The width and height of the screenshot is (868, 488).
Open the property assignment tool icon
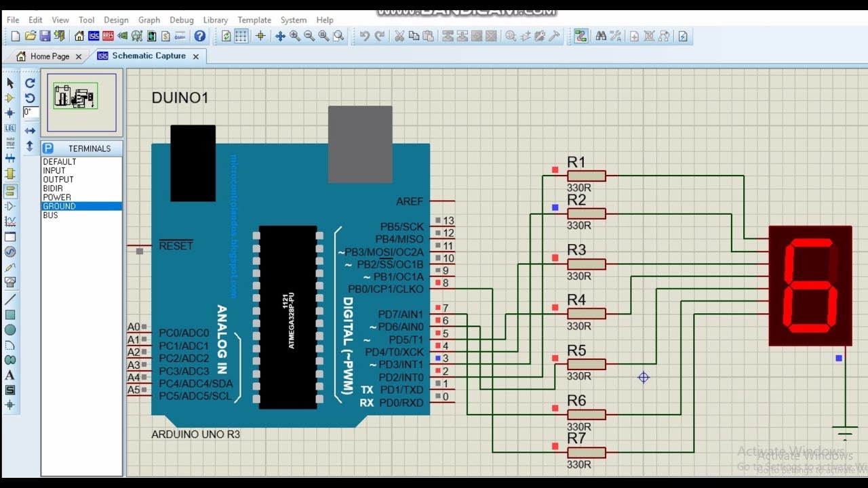coord(615,36)
